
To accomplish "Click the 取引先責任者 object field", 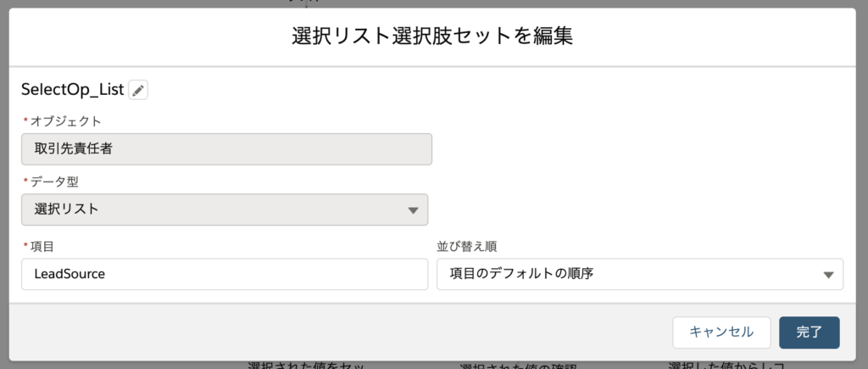I will 226,149.
